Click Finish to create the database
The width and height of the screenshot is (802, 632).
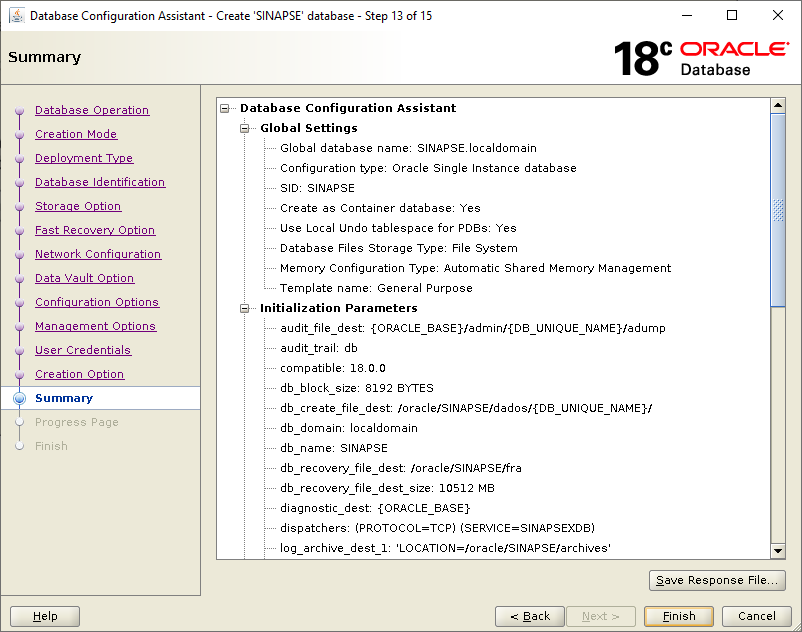click(x=679, y=616)
